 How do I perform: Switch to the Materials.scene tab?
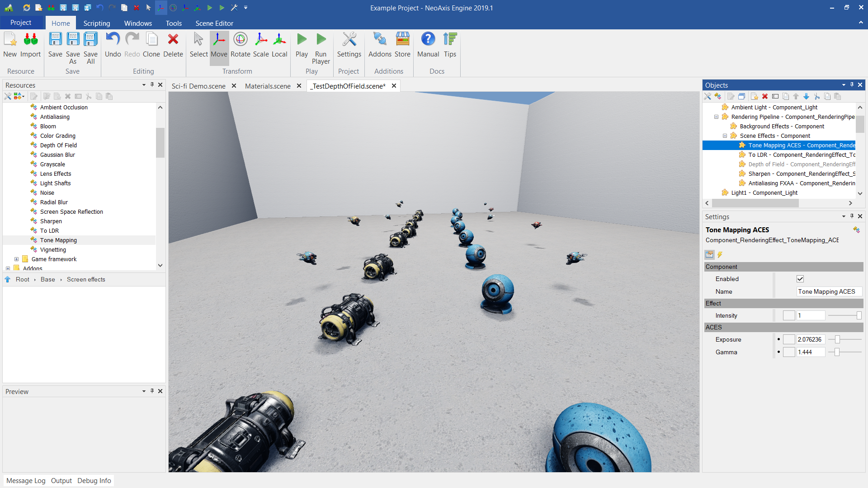(268, 86)
